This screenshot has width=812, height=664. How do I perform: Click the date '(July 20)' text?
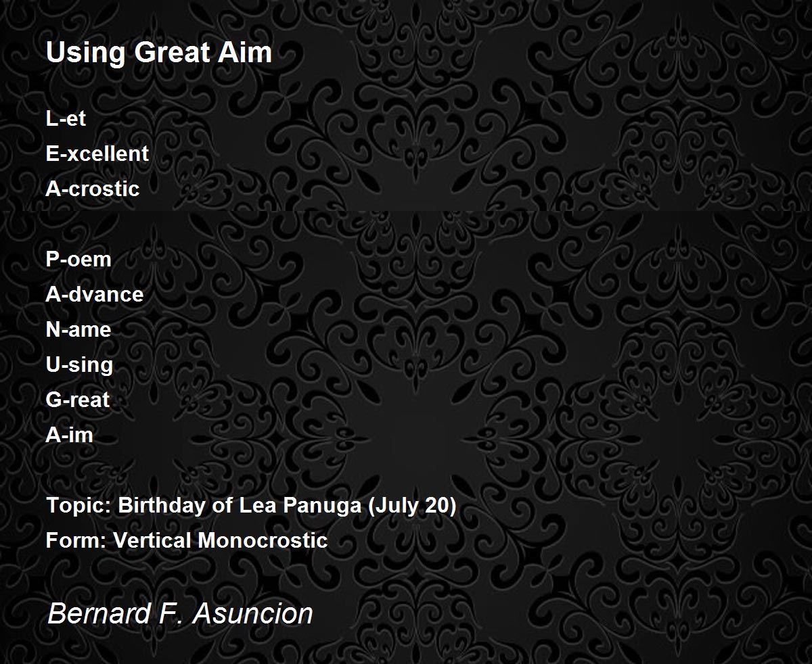411,506
